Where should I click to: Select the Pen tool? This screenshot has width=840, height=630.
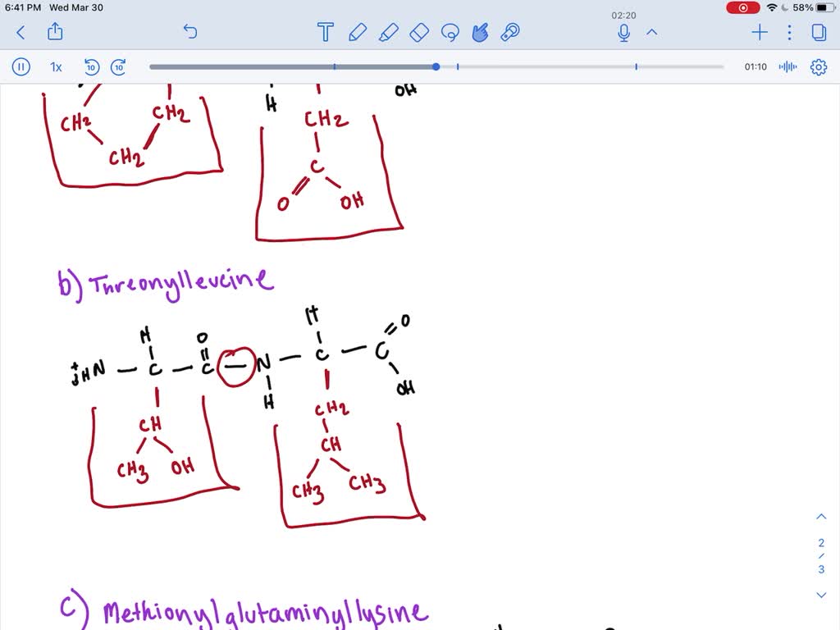(x=357, y=33)
